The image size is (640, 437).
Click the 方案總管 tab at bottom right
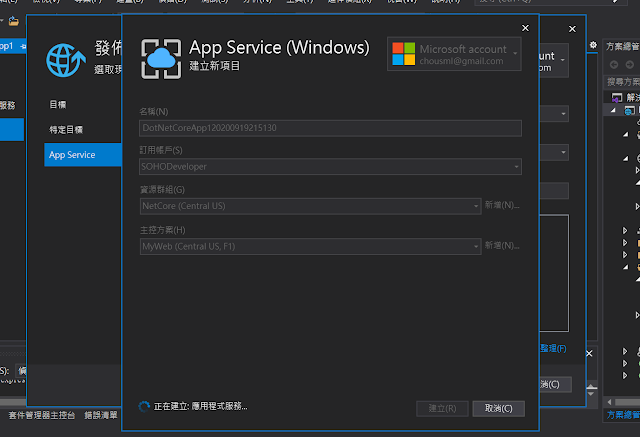point(623,415)
